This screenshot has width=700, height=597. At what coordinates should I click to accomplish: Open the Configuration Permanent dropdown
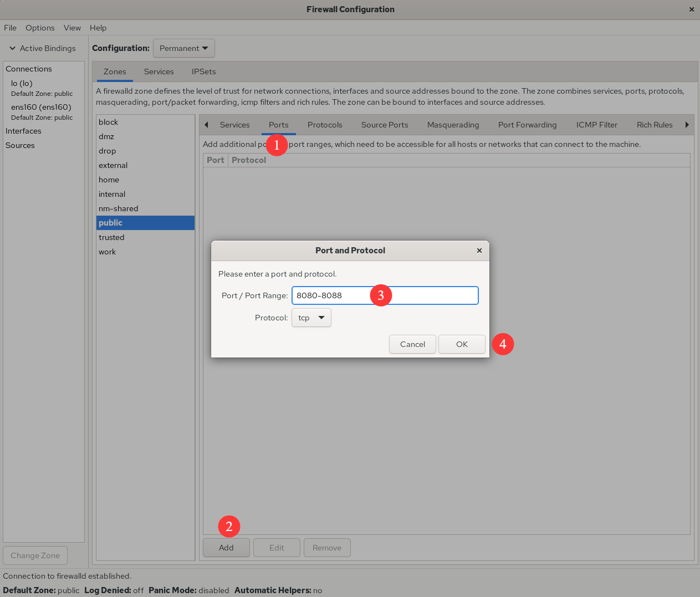click(183, 48)
